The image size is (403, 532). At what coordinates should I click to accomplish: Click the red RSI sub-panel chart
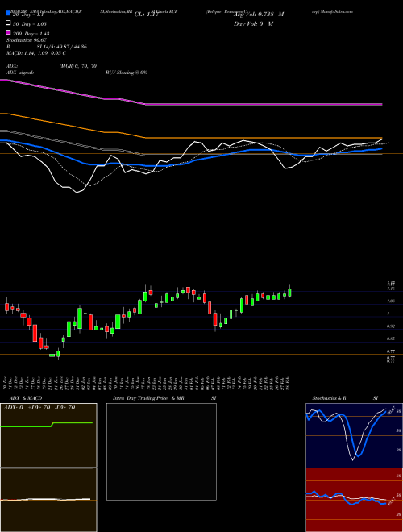coord(354,500)
